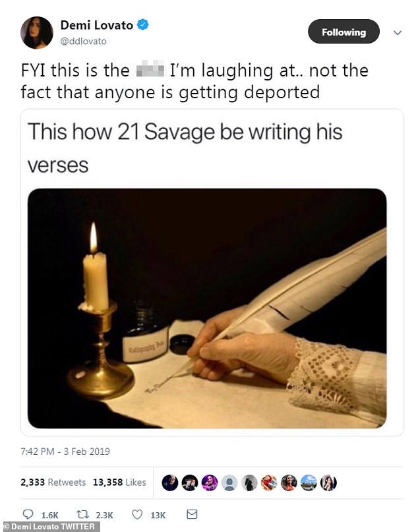Retweet this tweet using the retweet icon

click(x=83, y=514)
